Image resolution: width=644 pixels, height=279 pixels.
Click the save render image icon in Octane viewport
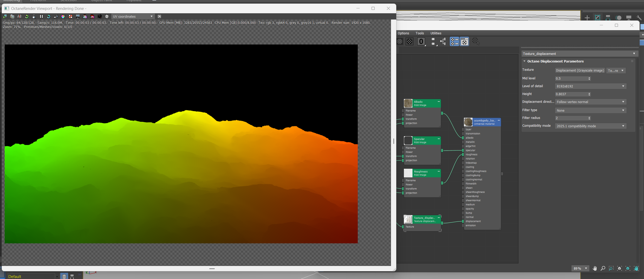[x=5, y=16]
